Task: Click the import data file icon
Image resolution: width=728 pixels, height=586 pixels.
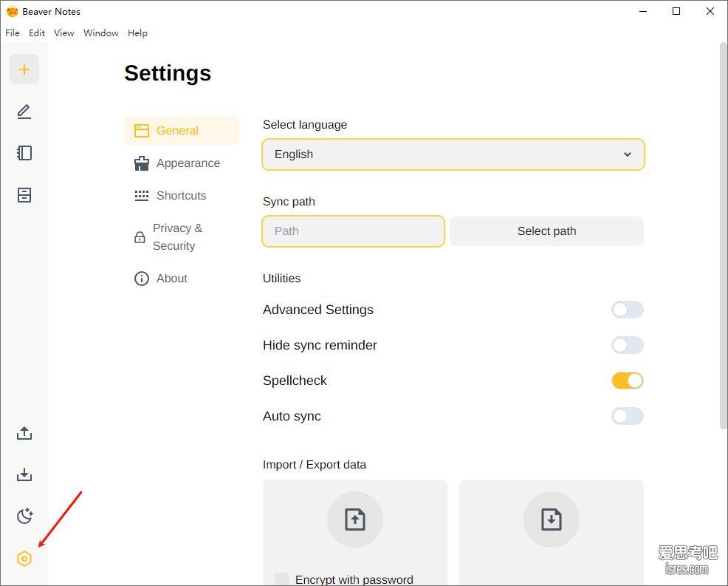Action: (551, 519)
